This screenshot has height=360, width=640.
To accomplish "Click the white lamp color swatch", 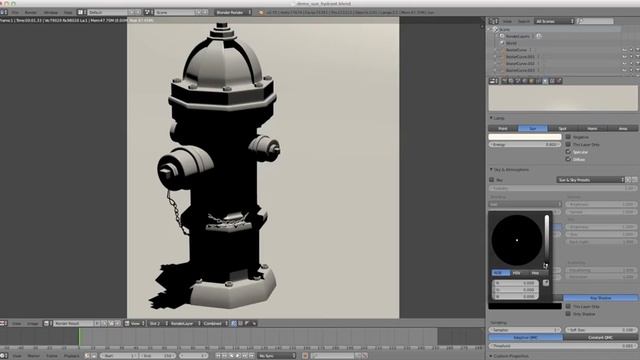I will (525, 137).
